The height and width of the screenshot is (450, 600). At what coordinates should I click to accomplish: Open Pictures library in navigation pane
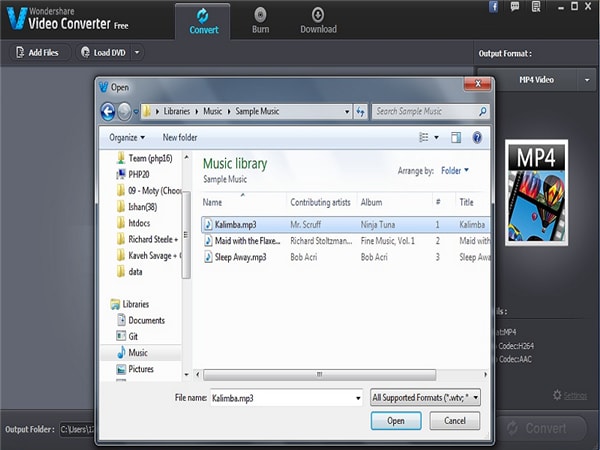(x=135, y=369)
